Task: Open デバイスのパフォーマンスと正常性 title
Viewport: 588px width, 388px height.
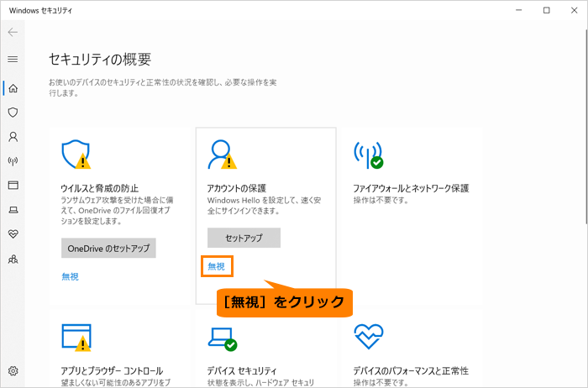Action: [411, 370]
